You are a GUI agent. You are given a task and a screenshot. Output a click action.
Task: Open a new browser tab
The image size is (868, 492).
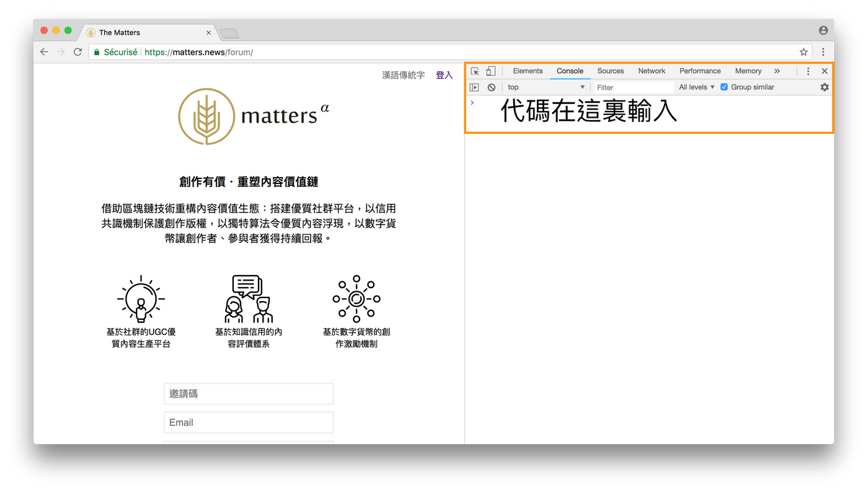point(229,33)
